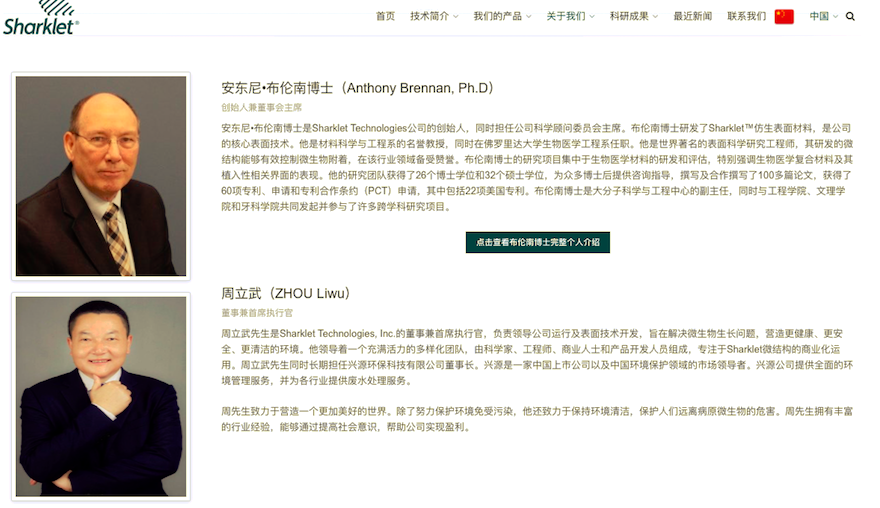This screenshot has width=880, height=508.
Task: Select the Anthony Brennan, Ph.D heading
Action: click(357, 88)
